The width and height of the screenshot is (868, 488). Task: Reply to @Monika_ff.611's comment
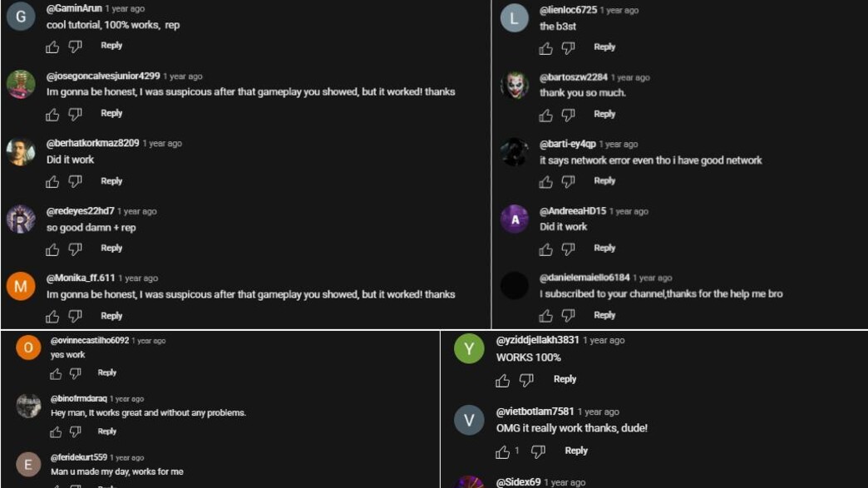coord(111,316)
